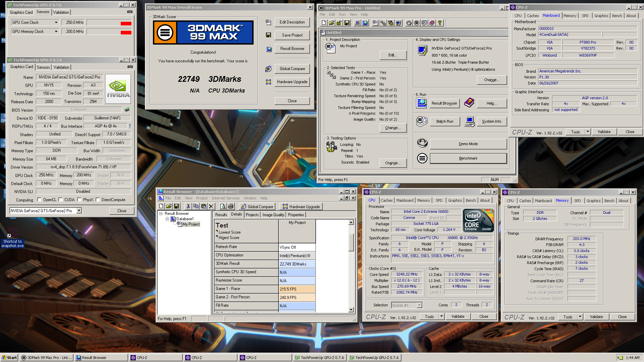Click screenshot camera icon in GPU-Z Sensors window
This screenshot has height=362, width=644.
130,12
